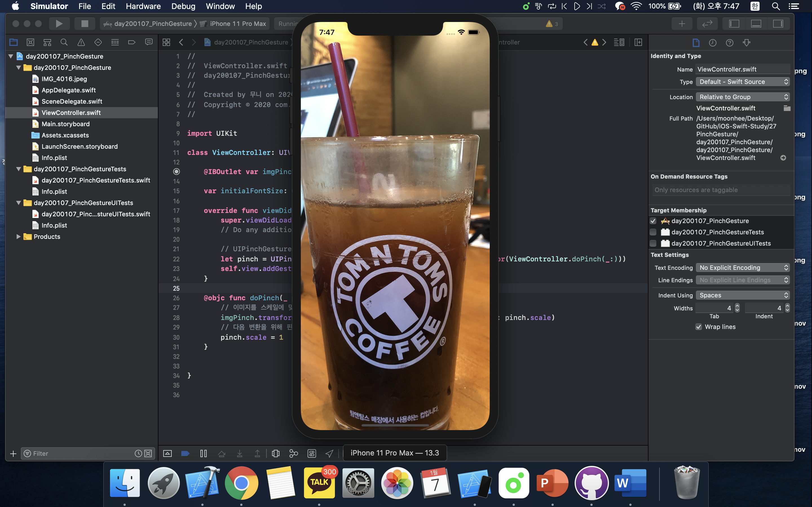812x507 pixels.
Task: Open the Breakpoint navigator icon
Action: click(132, 42)
